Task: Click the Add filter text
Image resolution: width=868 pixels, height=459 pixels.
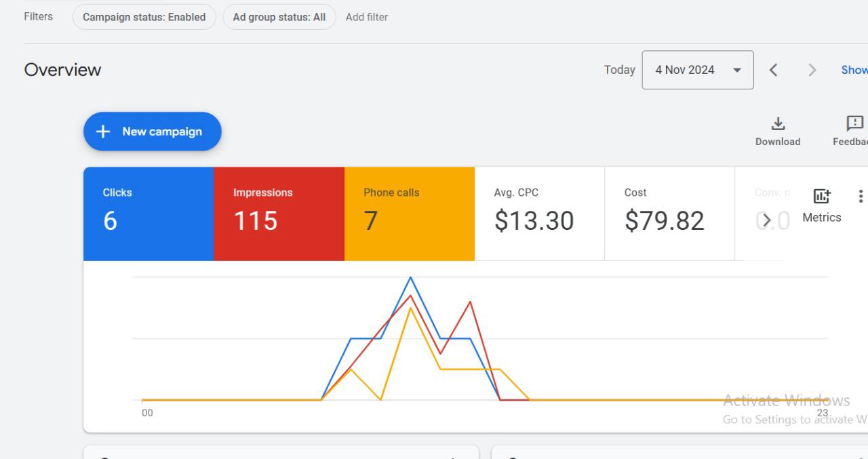Action: (367, 17)
